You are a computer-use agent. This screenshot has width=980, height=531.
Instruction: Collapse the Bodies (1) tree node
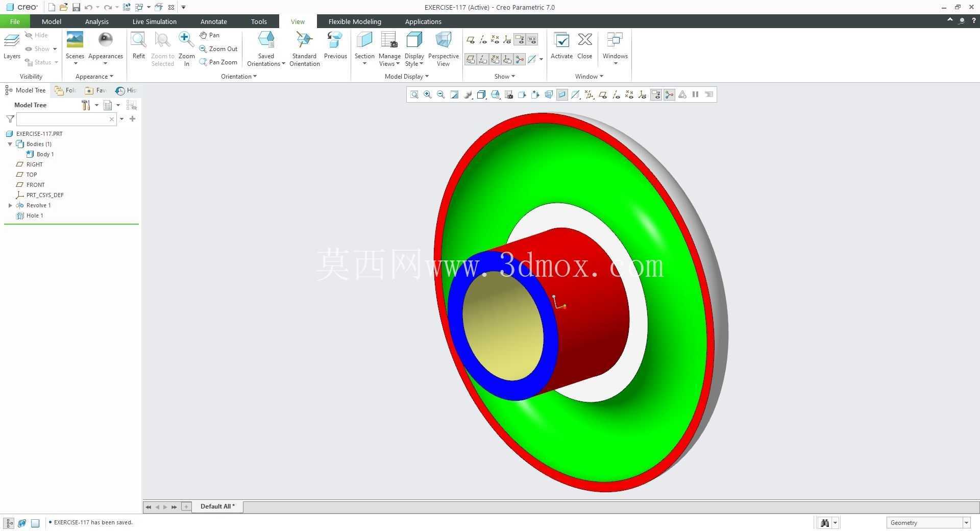click(x=10, y=144)
